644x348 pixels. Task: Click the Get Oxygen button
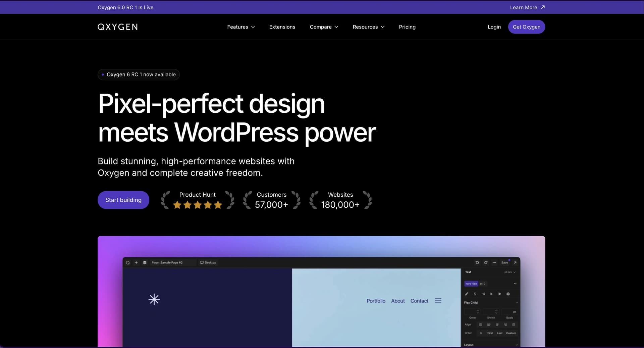tap(527, 27)
